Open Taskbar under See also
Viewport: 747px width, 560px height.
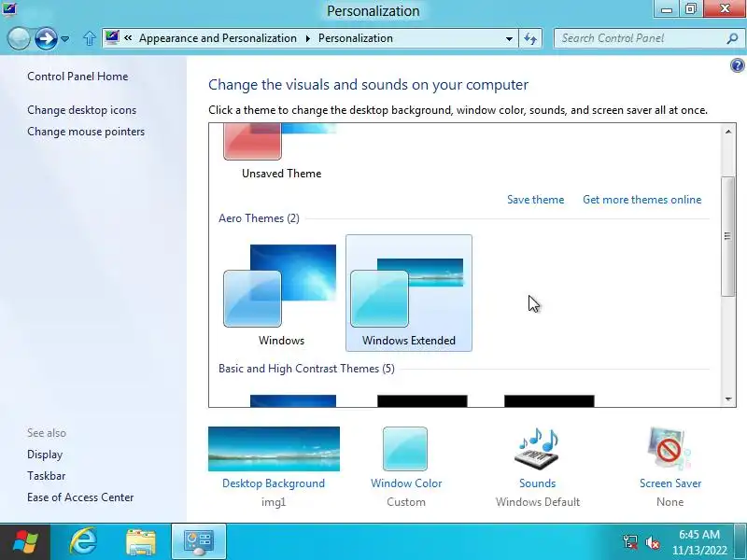[x=46, y=476]
